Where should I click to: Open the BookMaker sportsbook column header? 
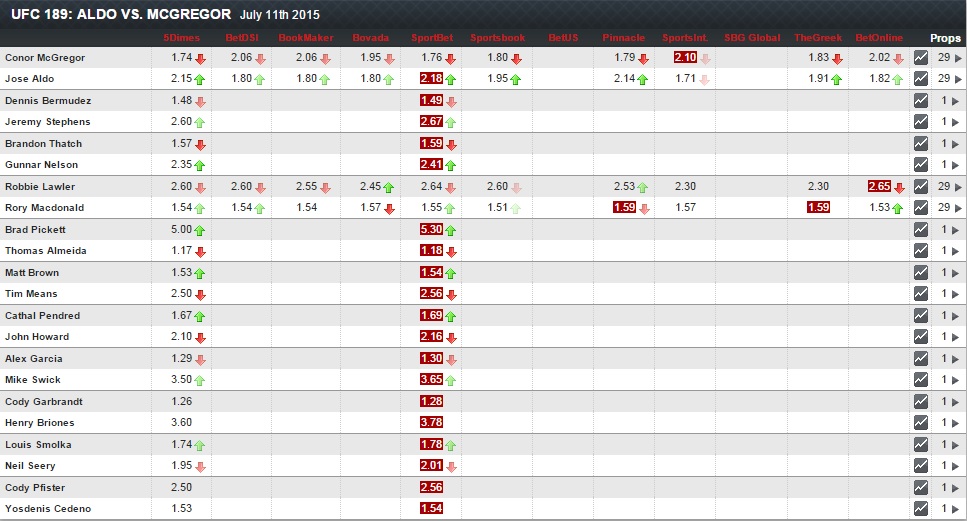click(306, 38)
